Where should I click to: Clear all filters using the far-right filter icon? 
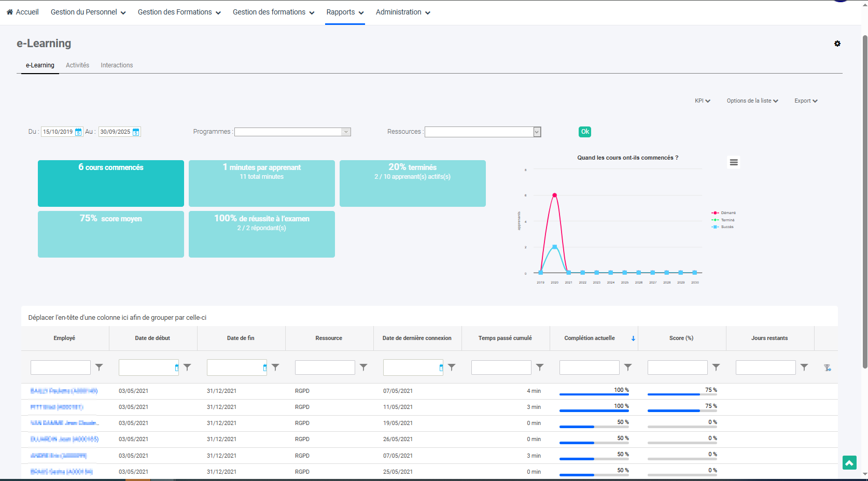[x=827, y=367]
